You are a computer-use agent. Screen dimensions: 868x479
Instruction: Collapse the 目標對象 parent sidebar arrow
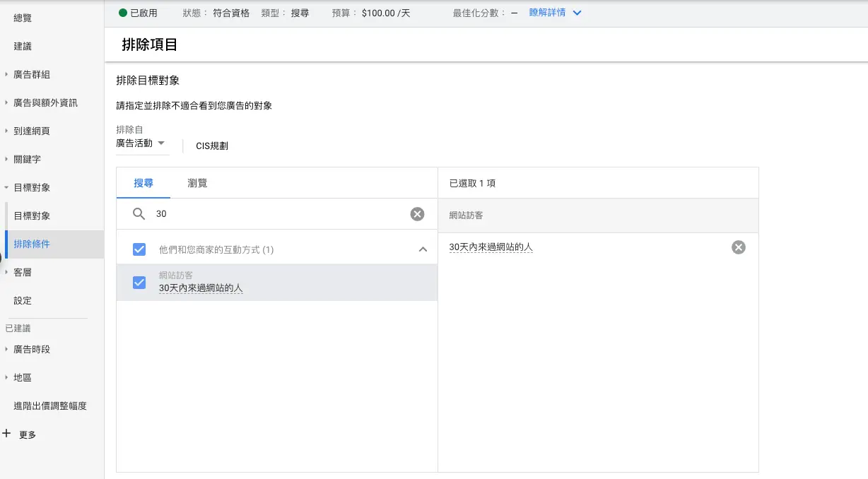coord(6,187)
